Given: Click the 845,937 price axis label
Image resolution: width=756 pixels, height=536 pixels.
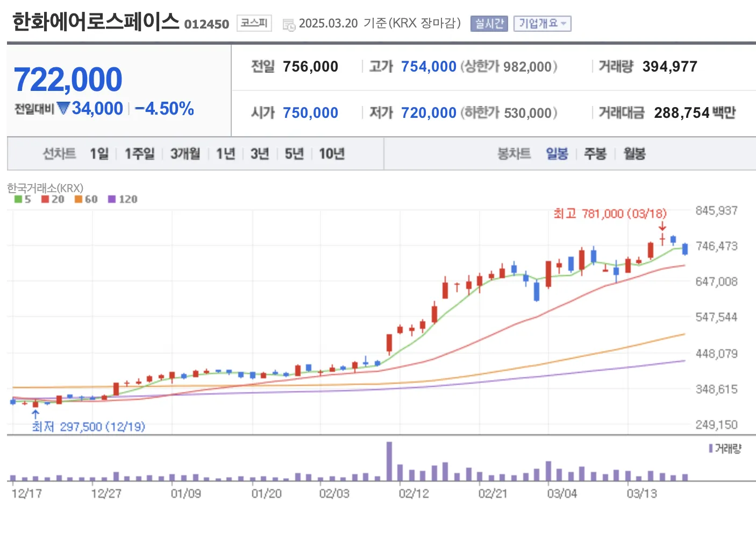Looking at the screenshot, I should pyautogui.click(x=717, y=210).
